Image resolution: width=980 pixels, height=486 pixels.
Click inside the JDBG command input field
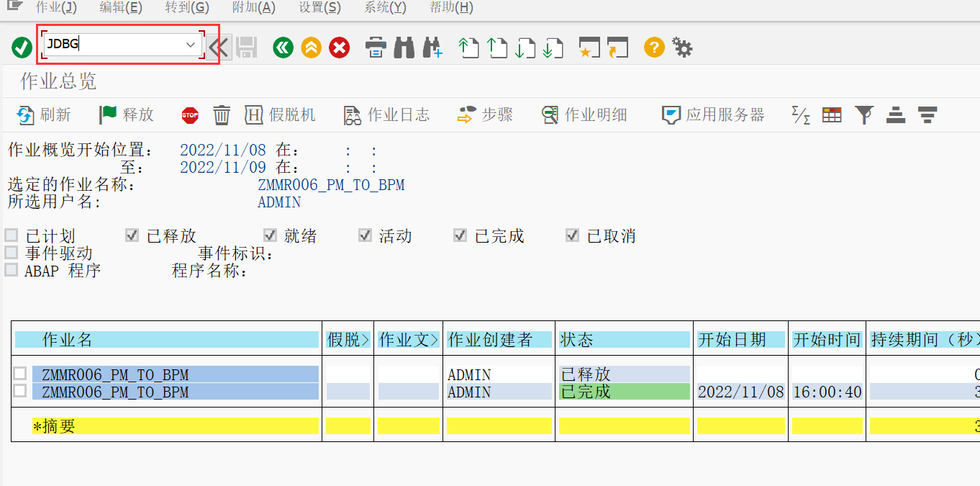coord(108,44)
